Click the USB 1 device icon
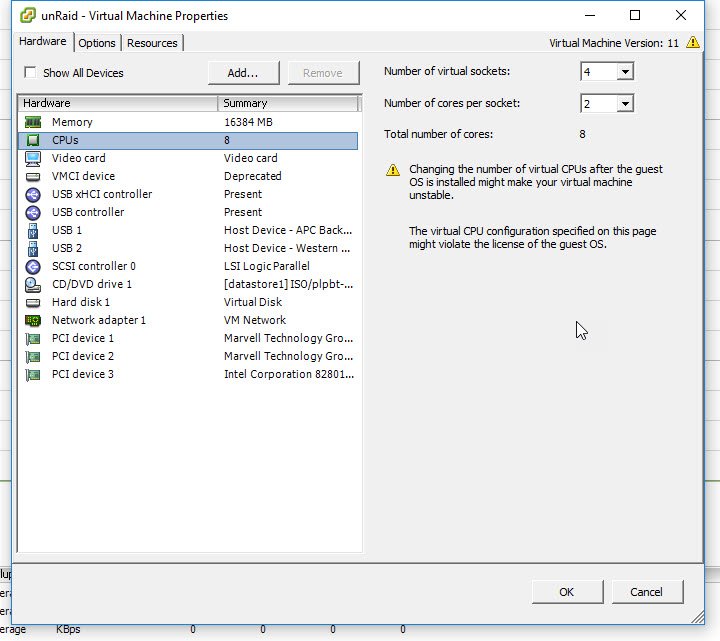Screen dimensions: 720x641 click(33, 231)
